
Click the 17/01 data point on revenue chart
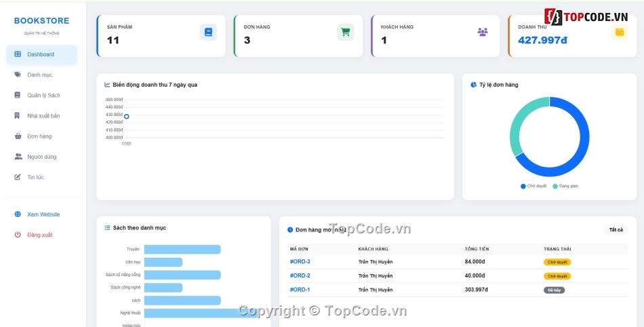tap(127, 117)
